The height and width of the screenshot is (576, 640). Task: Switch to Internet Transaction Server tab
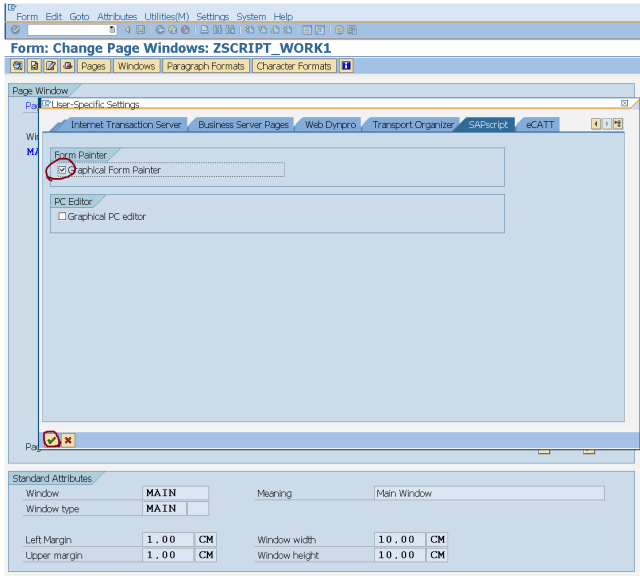[126, 125]
